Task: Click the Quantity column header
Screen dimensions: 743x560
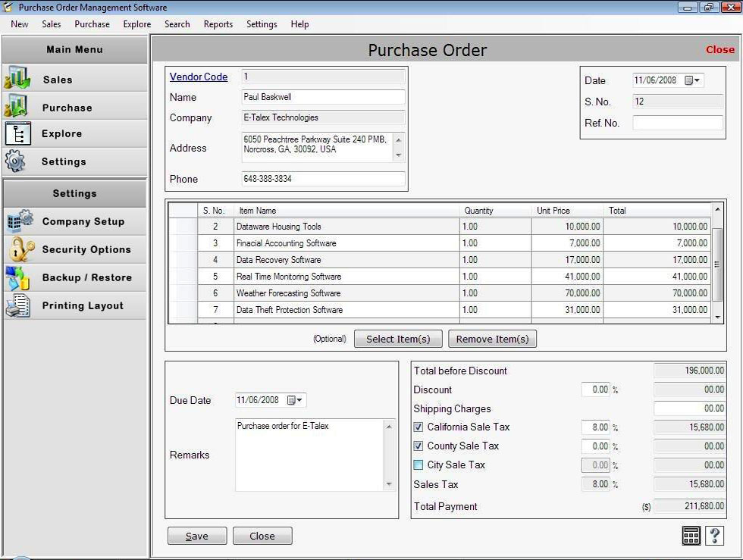Action: pyautogui.click(x=495, y=211)
